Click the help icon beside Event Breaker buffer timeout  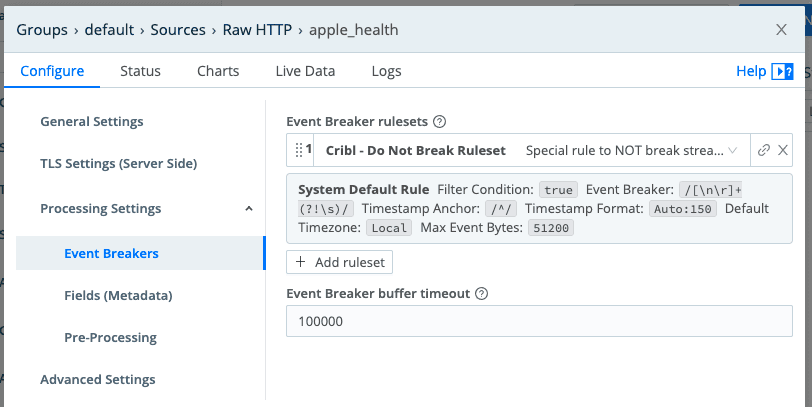click(482, 294)
